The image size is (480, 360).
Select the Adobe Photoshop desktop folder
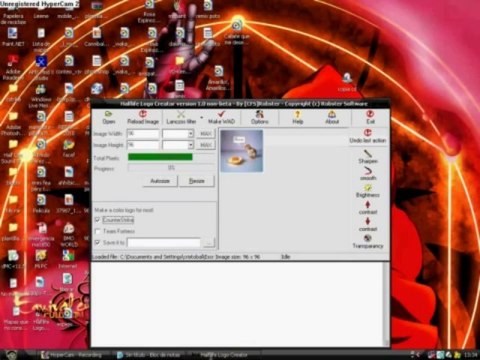[x=13, y=124]
